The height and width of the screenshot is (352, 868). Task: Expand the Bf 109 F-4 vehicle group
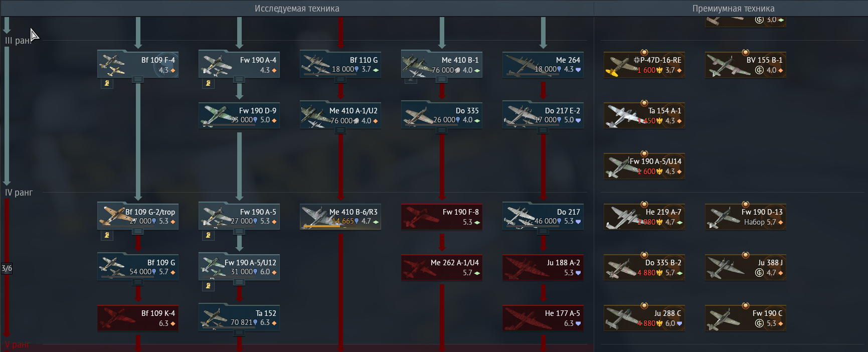click(138, 80)
